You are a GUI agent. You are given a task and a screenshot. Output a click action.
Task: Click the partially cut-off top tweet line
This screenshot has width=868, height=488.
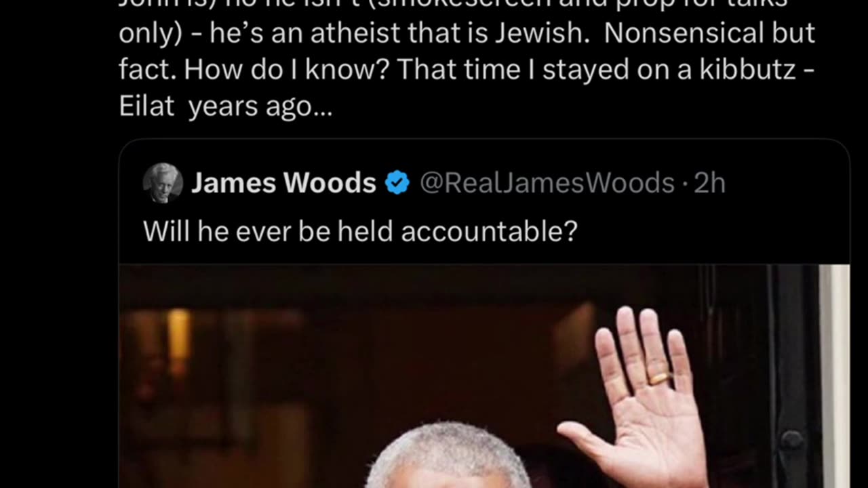point(453,4)
